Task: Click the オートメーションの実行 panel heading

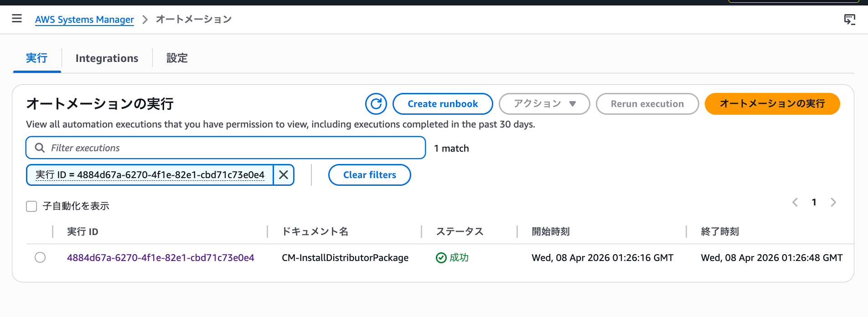Action: click(x=100, y=104)
